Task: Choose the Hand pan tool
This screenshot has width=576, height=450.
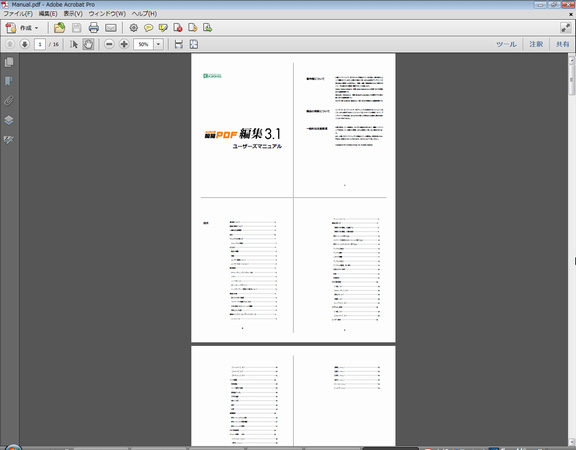Action: [x=88, y=44]
